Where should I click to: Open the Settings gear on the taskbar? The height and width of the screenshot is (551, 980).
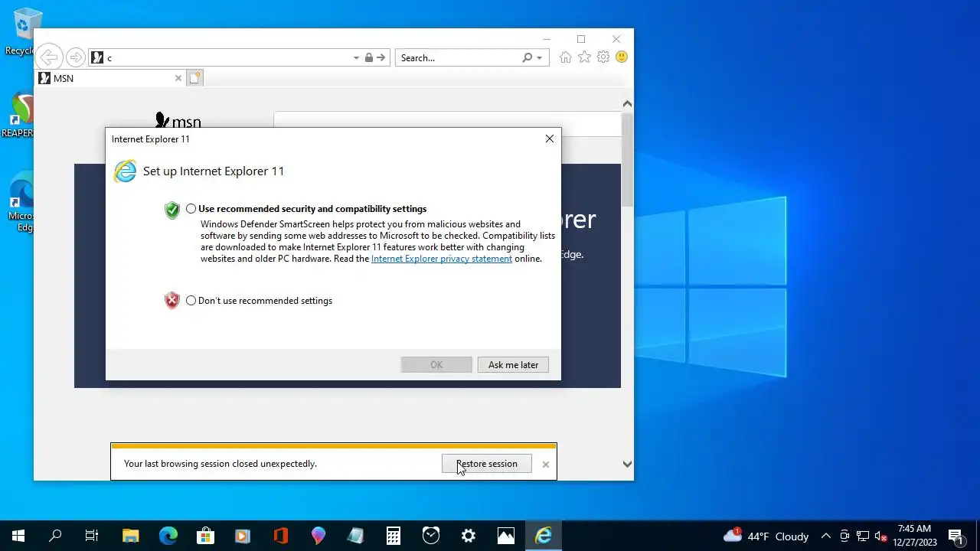point(468,536)
